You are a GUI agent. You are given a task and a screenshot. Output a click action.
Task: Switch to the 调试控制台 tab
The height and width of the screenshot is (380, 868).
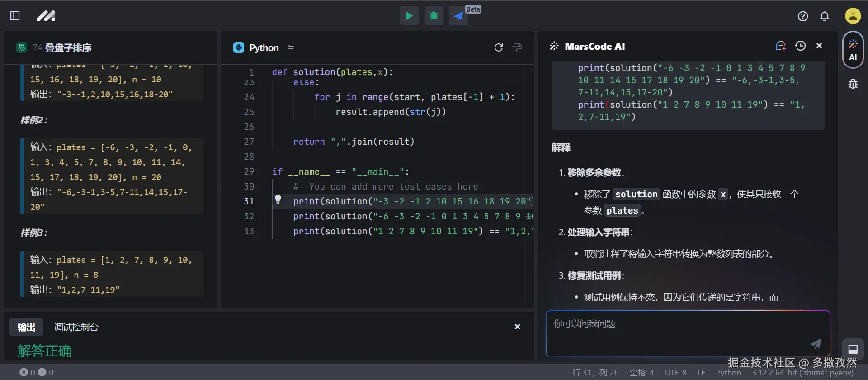76,327
